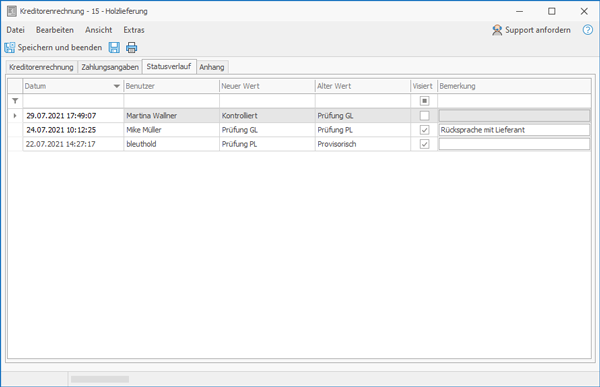The image size is (600, 387).
Task: Click the Rücksprache mit Lieferant remark field
Action: point(514,130)
